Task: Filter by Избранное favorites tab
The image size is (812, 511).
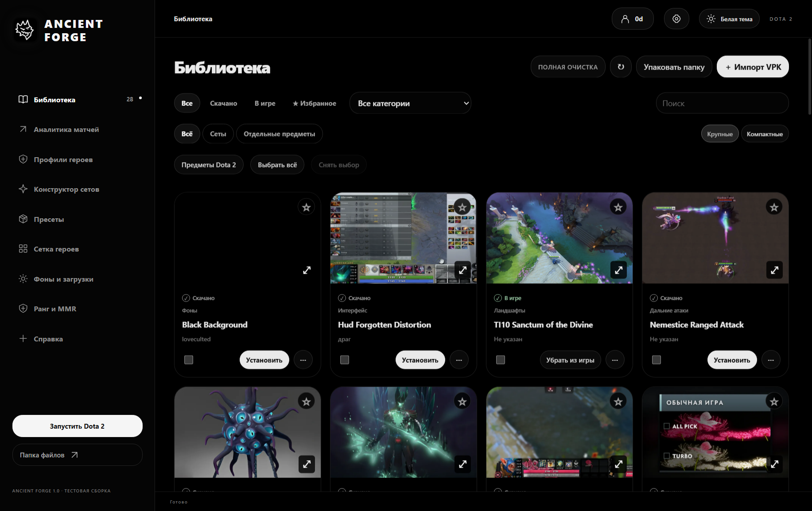Action: [x=314, y=103]
